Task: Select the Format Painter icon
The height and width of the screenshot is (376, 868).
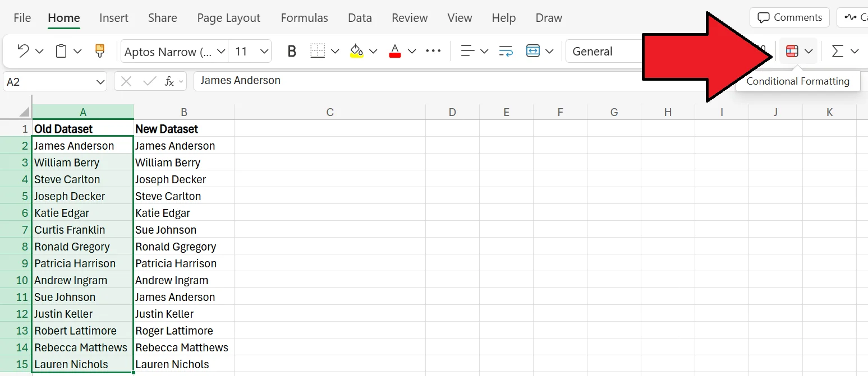Action: pos(99,50)
